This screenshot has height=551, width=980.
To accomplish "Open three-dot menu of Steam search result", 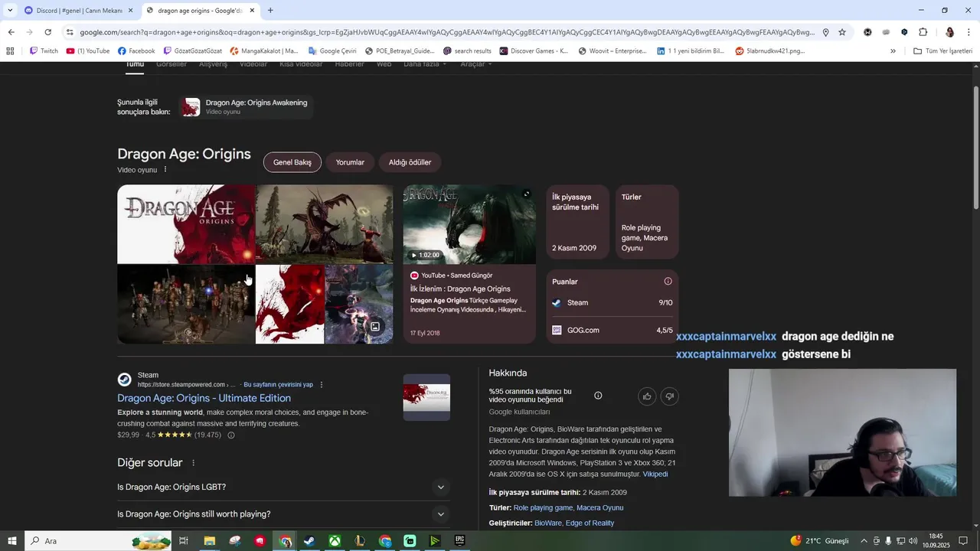I will [x=322, y=385].
